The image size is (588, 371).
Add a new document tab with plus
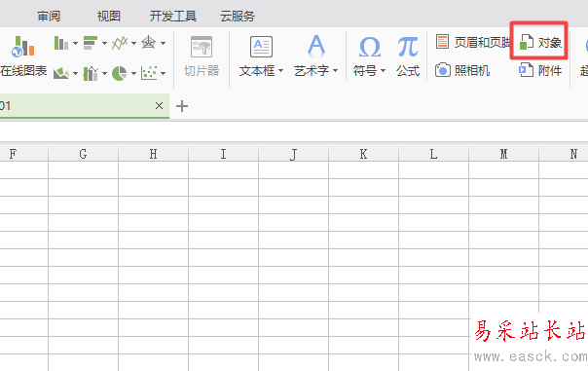pos(182,106)
